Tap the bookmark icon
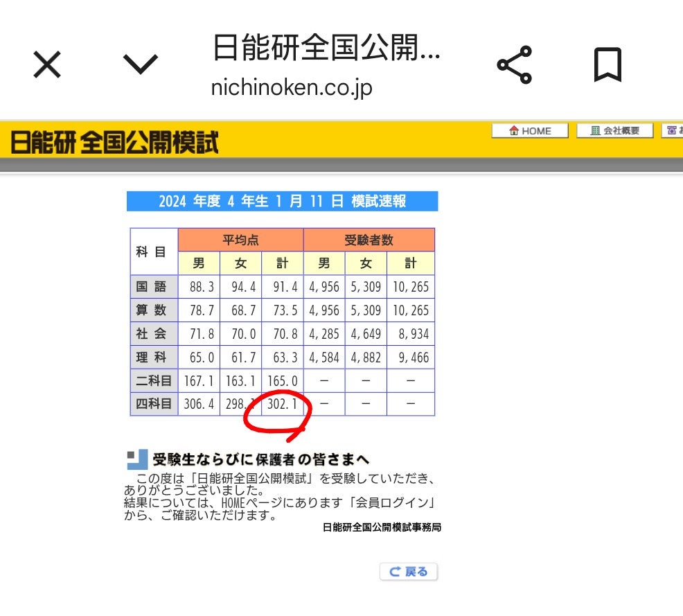 (607, 65)
